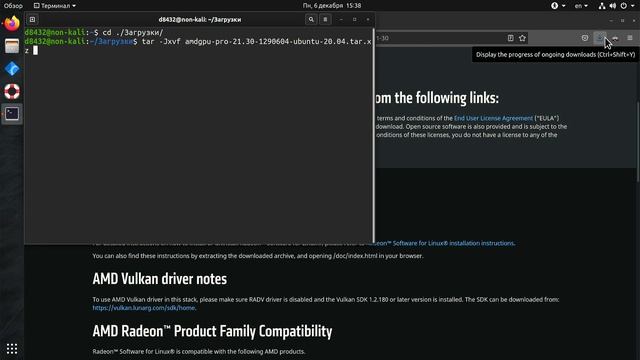
Task: Open the Firefox Pocket/shield icon
Action: 585,38
